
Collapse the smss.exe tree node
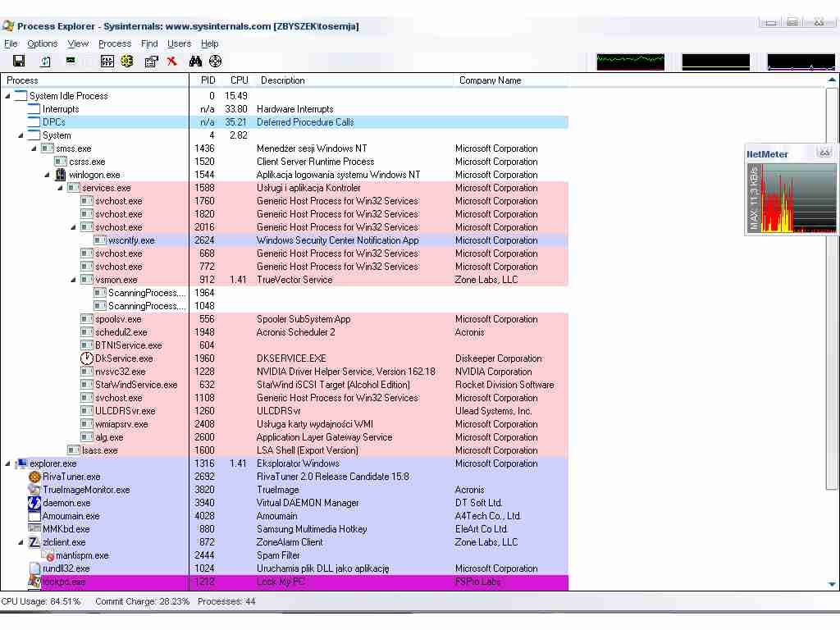(34, 148)
